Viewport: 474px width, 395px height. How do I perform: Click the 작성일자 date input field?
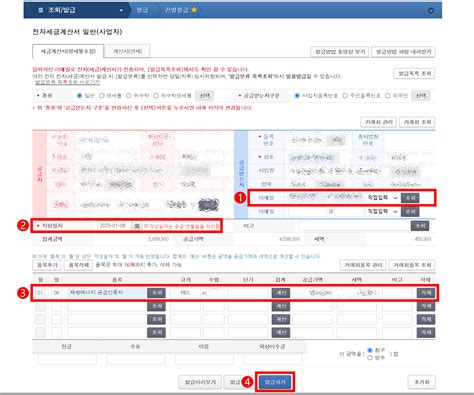114,226
